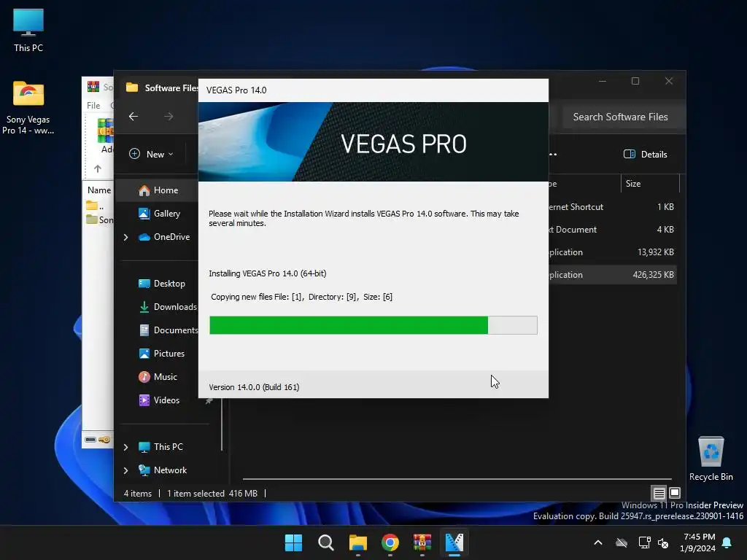The width and height of the screenshot is (747, 560).
Task: Show hidden tray icons chevron
Action: tap(598, 542)
